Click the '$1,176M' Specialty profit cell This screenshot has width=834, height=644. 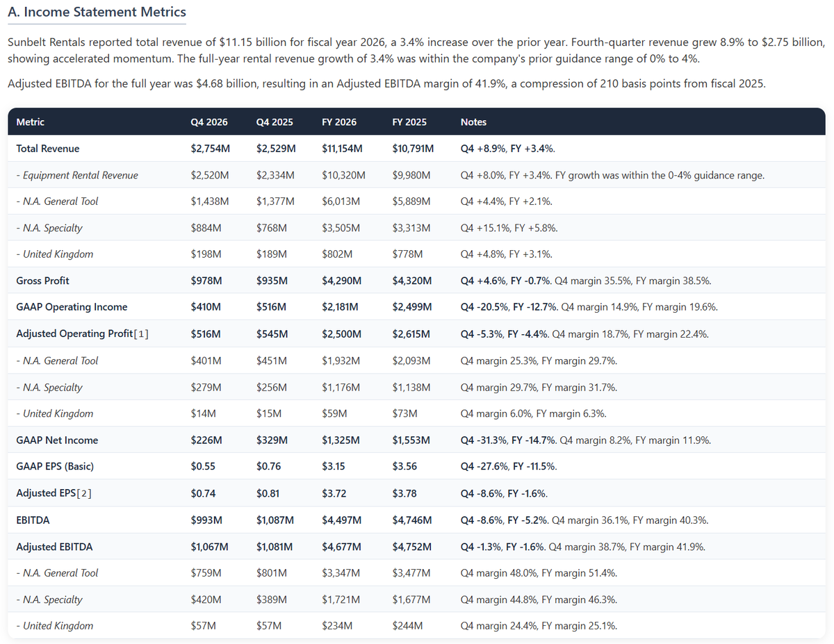point(341,388)
